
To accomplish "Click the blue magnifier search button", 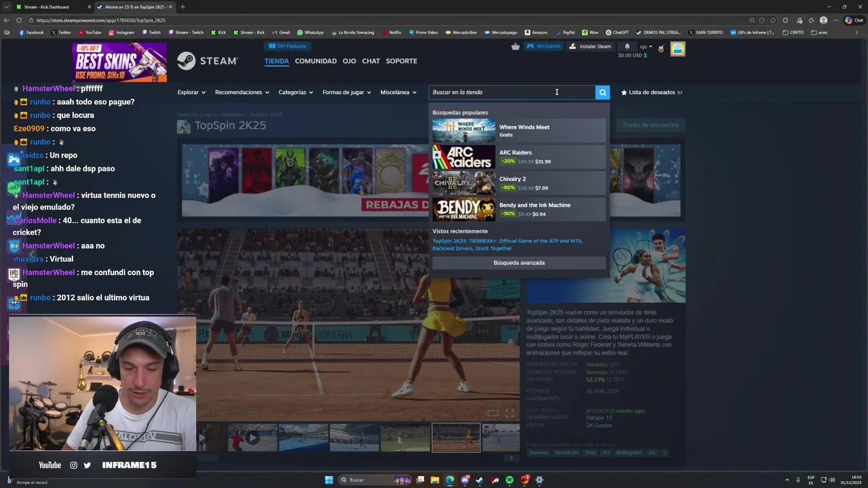I will pos(602,92).
